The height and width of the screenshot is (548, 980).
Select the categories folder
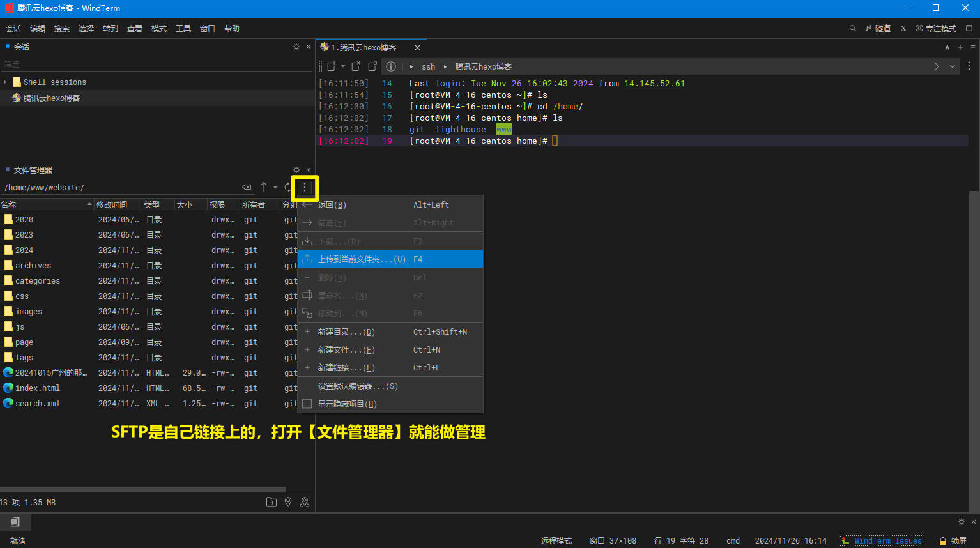(x=38, y=281)
